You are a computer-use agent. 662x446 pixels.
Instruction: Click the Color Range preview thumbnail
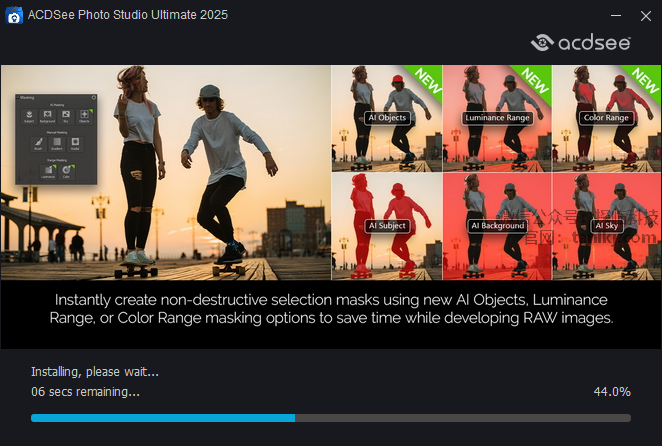pos(606,118)
